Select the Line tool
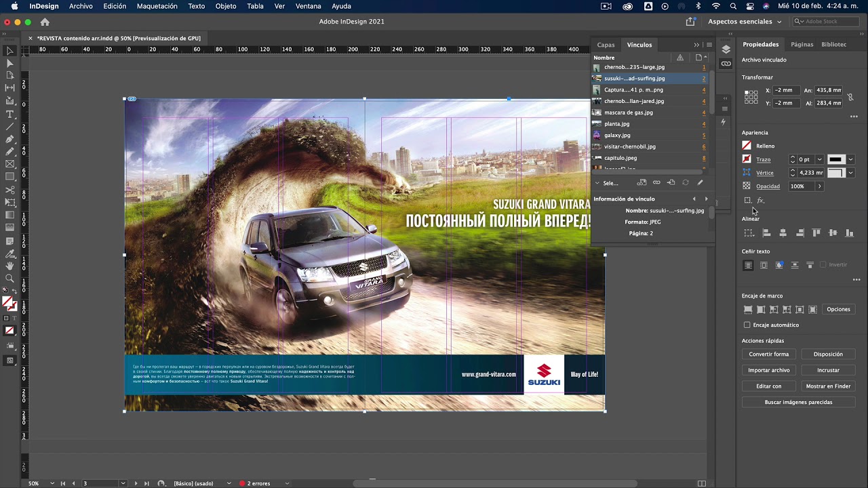The height and width of the screenshot is (488, 868). 10,127
